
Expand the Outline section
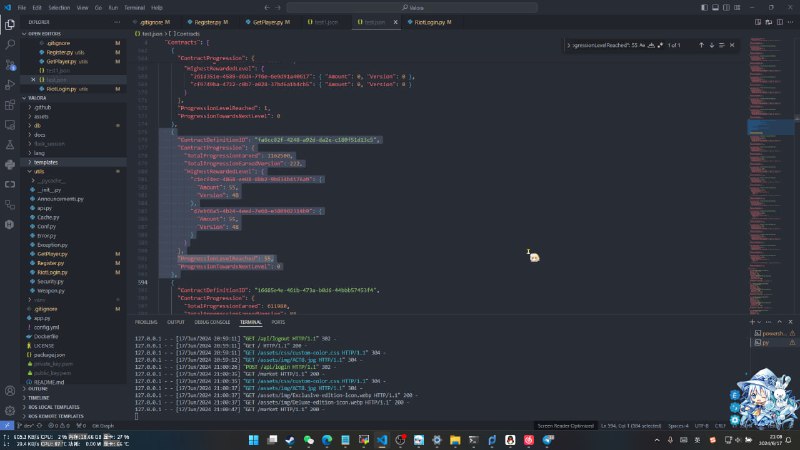(x=38, y=389)
